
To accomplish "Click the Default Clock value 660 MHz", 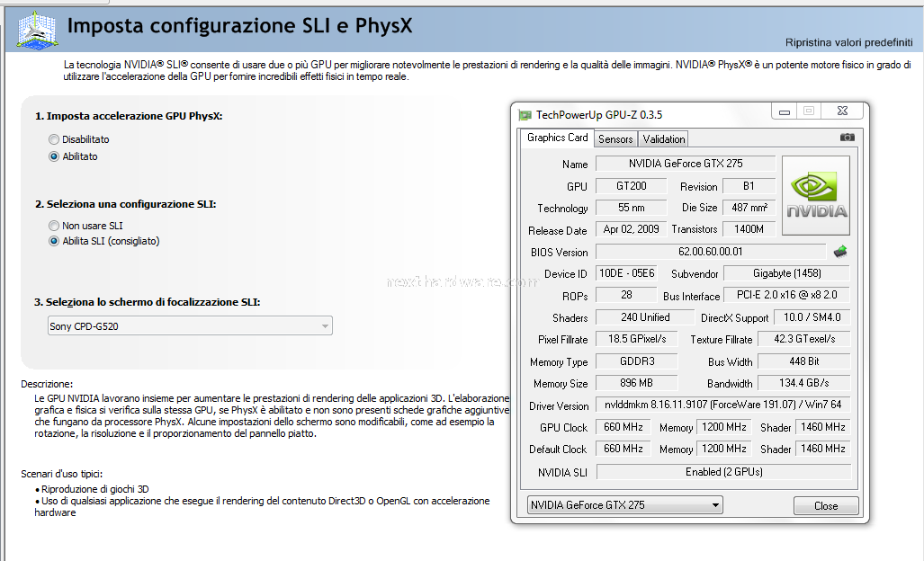I will [623, 450].
